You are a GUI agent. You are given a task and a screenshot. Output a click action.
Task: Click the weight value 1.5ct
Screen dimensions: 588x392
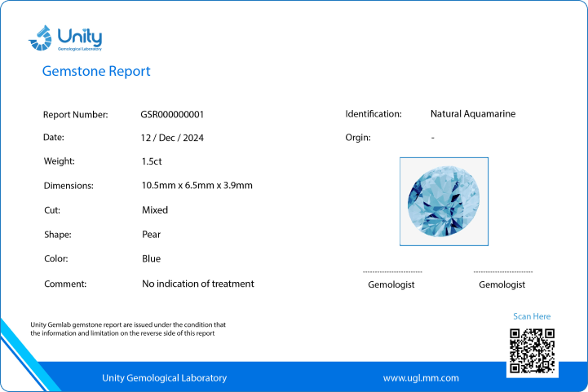tap(152, 161)
